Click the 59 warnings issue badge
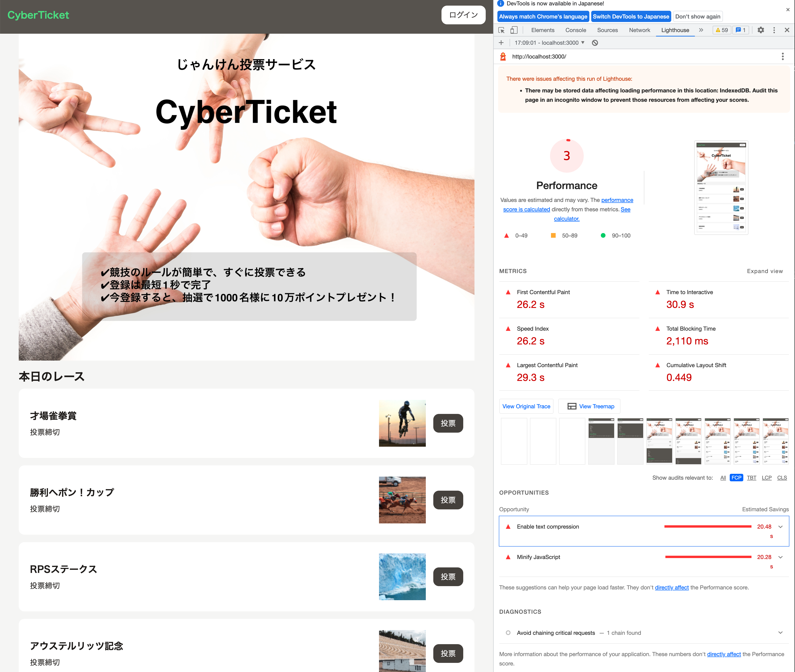The height and width of the screenshot is (672, 795). click(x=722, y=30)
